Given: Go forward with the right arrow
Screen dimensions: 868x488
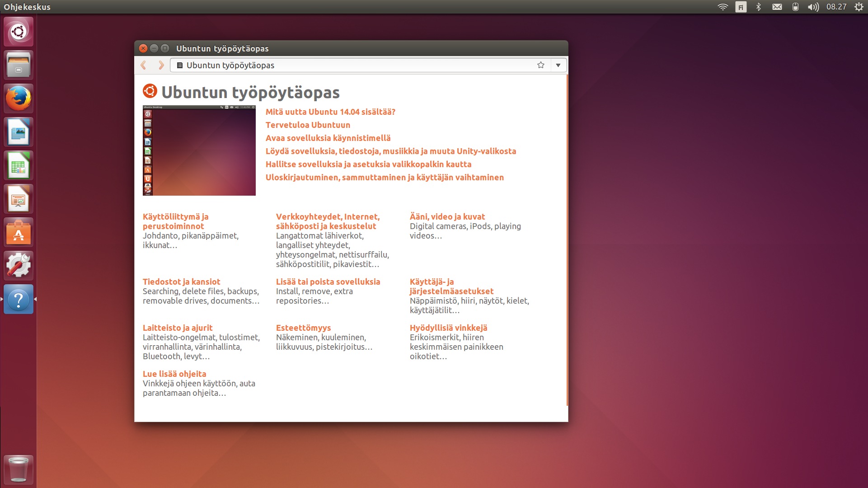Looking at the screenshot, I should tap(161, 65).
